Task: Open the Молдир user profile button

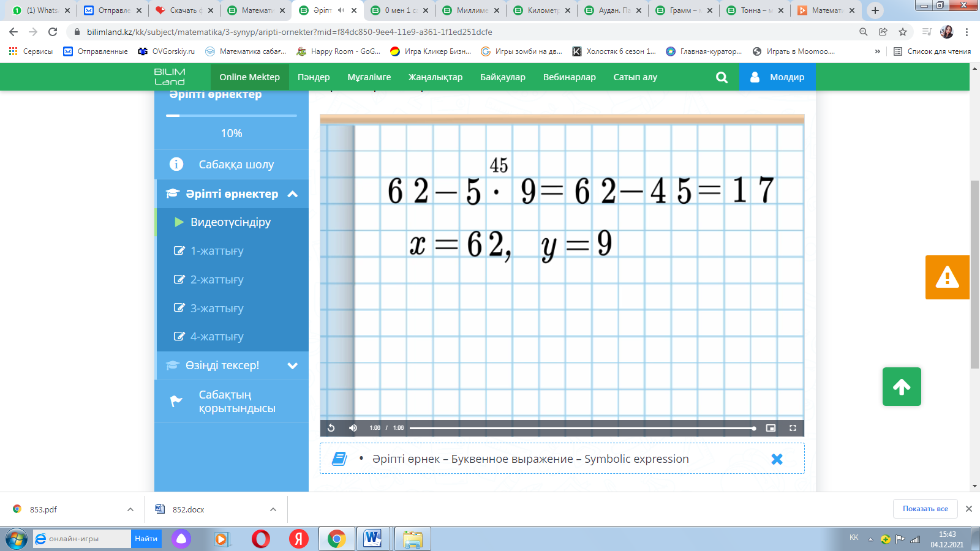Action: click(x=777, y=77)
